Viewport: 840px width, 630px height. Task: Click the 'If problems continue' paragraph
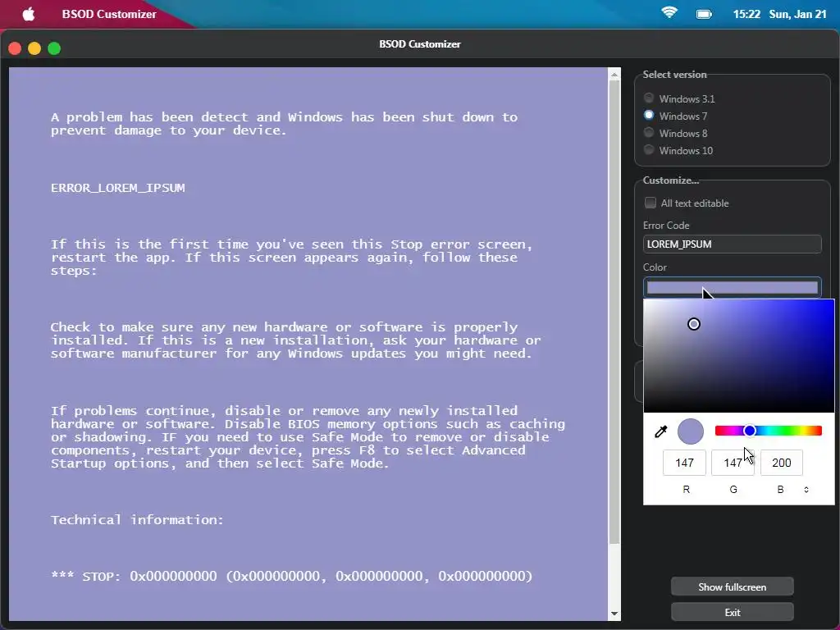click(308, 437)
